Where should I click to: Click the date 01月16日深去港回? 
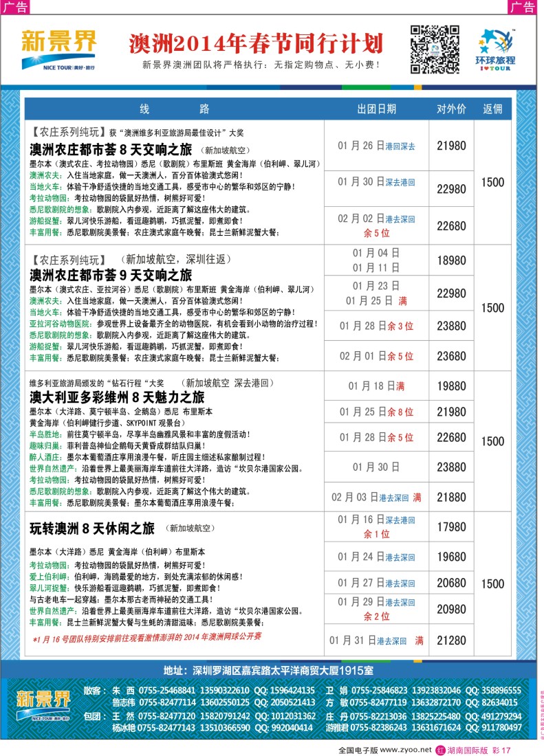376,520
